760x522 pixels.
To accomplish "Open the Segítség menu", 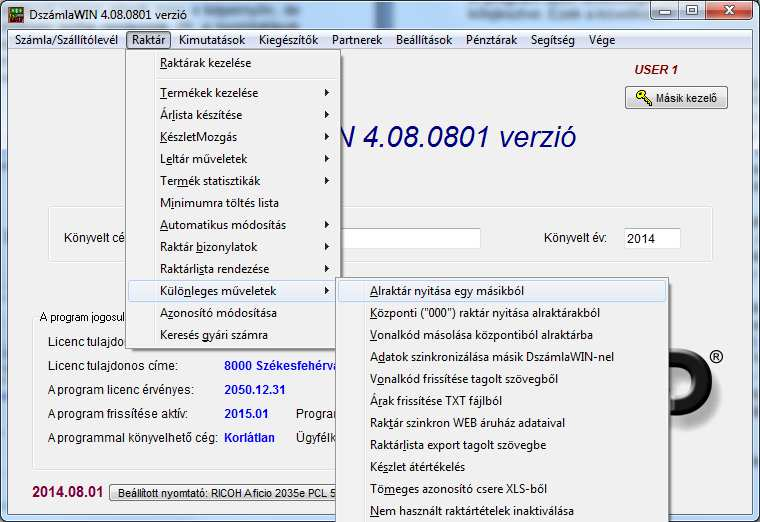I will tap(553, 40).
